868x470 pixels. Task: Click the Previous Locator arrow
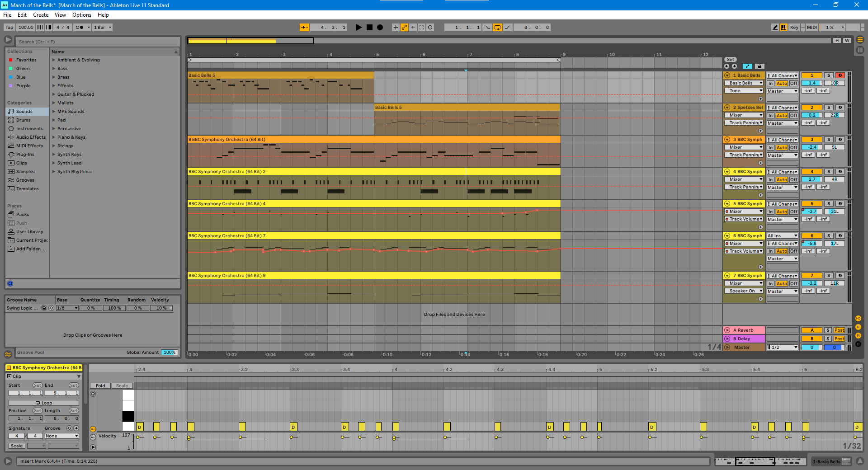[x=727, y=66]
